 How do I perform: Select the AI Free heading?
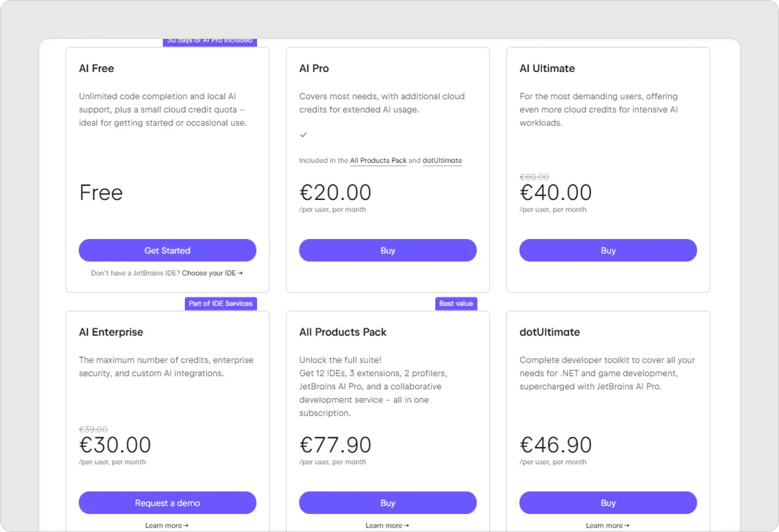[x=96, y=69]
